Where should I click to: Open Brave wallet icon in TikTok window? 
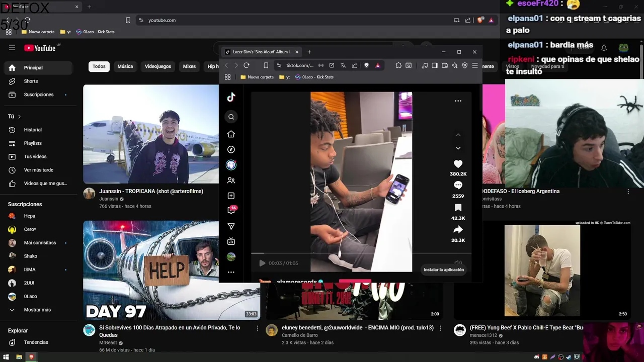445,65
